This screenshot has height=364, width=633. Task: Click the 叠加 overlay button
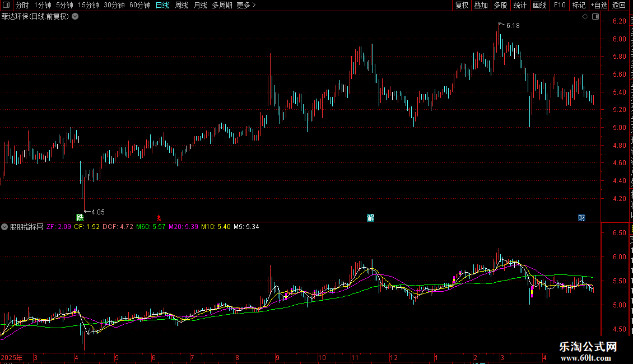[x=481, y=5]
